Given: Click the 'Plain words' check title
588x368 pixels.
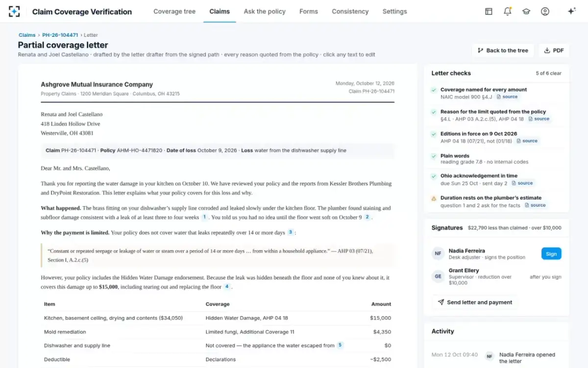Looking at the screenshot, I should [x=455, y=156].
